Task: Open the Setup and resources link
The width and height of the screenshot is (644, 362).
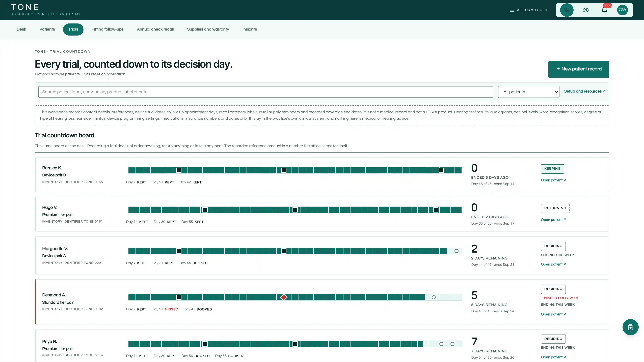Action: pos(584,91)
